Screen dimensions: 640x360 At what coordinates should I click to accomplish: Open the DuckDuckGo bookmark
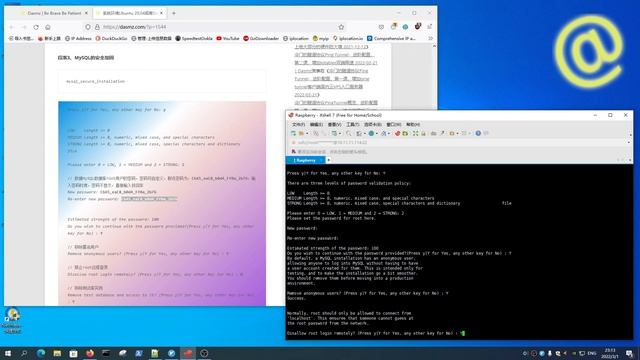coord(111,38)
